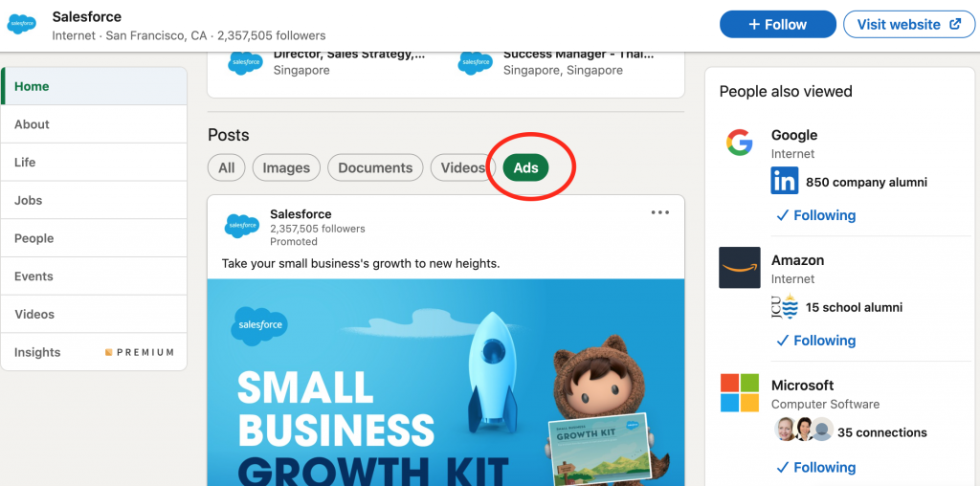
Task: Open the About section
Action: click(94, 124)
